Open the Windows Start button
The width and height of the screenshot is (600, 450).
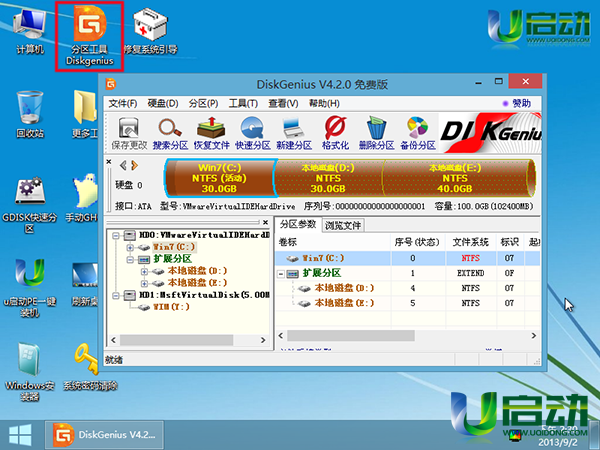20,435
